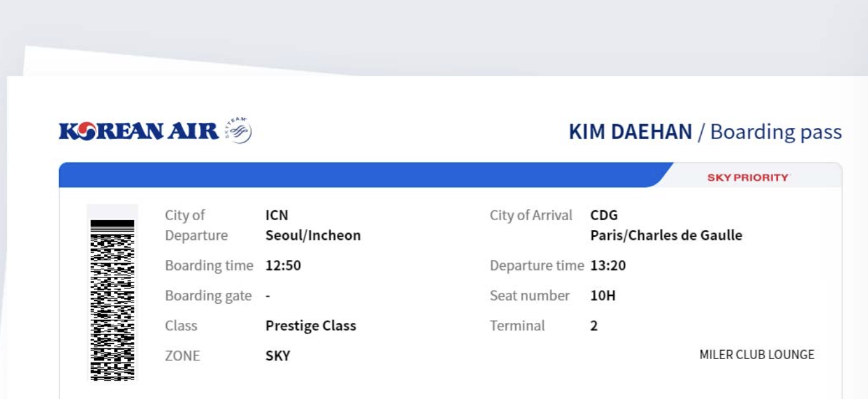Click the terminal number 2

594,326
